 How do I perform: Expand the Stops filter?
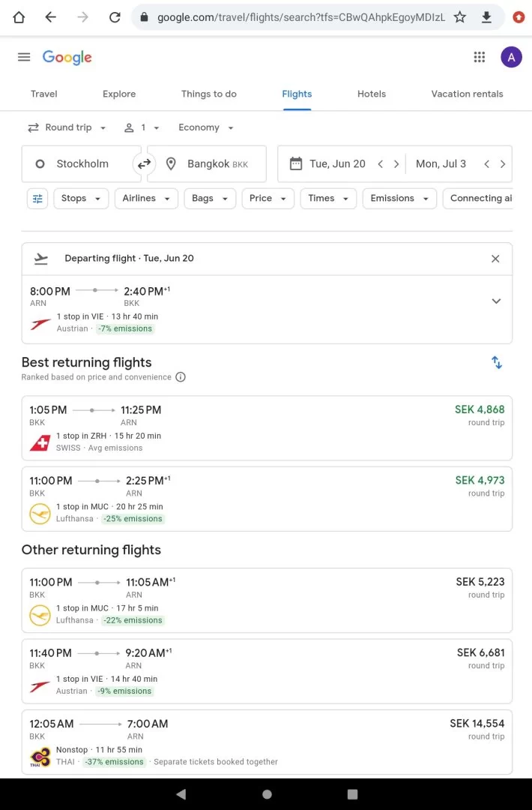[x=80, y=198]
